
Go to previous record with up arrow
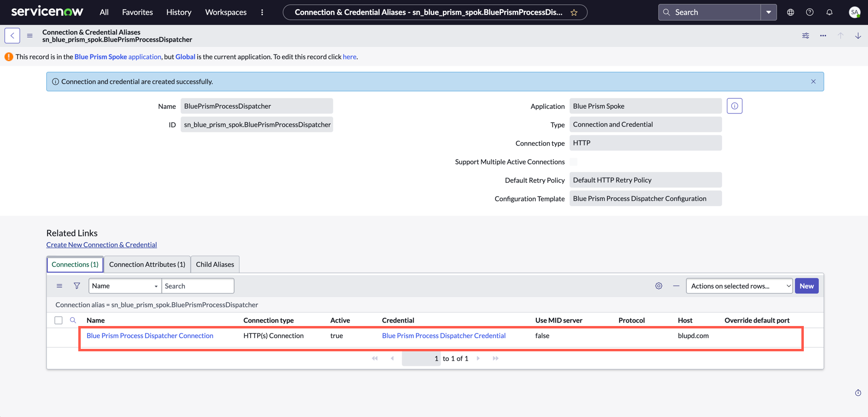[x=840, y=36]
